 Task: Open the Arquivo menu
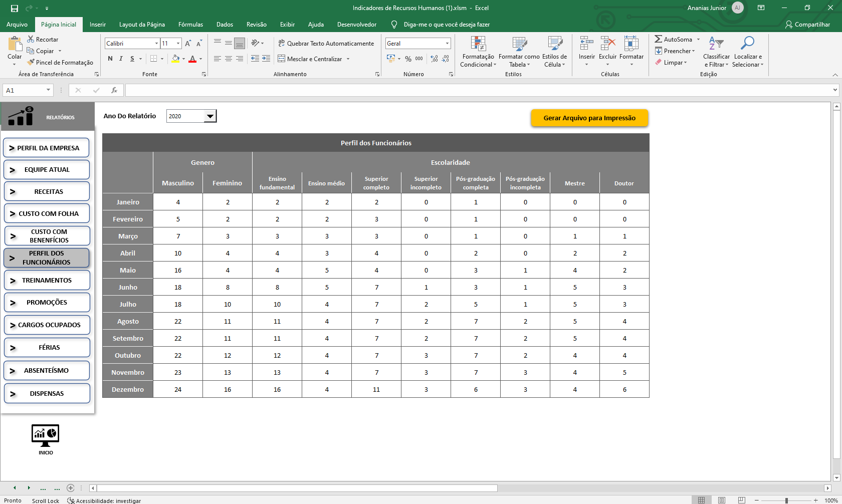[x=17, y=25]
